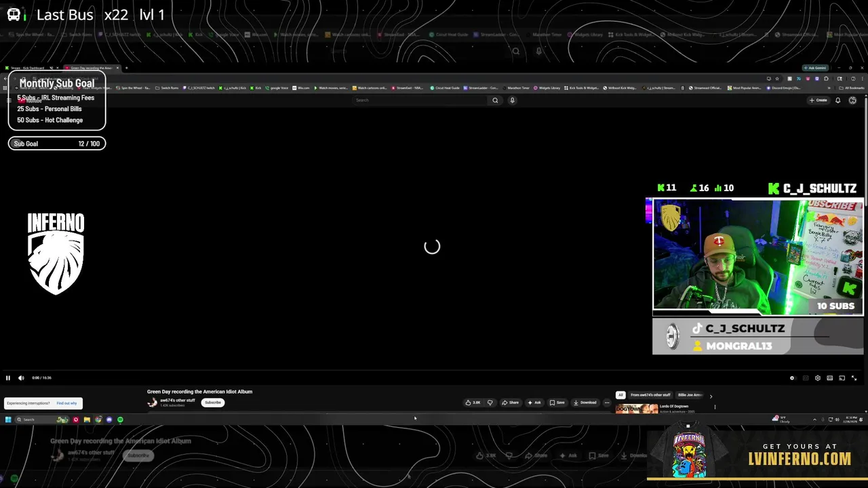Open aw674's channel avatar
The height and width of the screenshot is (488, 868).
[153, 403]
